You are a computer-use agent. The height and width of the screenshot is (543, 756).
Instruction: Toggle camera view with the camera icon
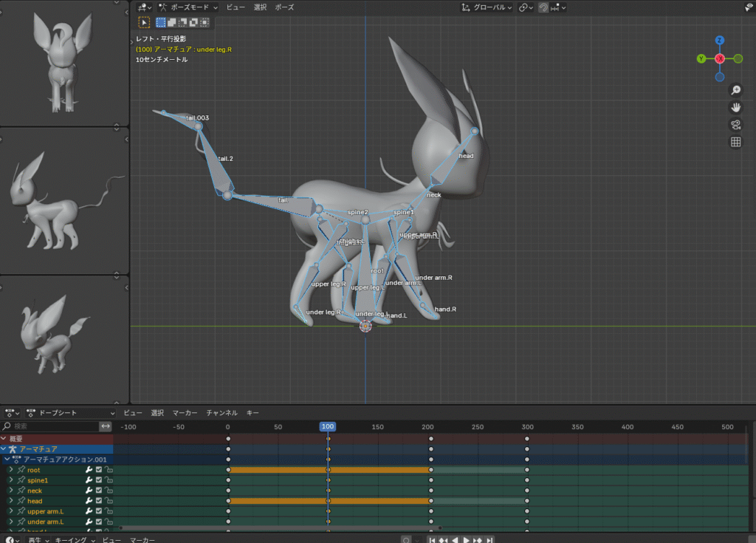pos(735,124)
